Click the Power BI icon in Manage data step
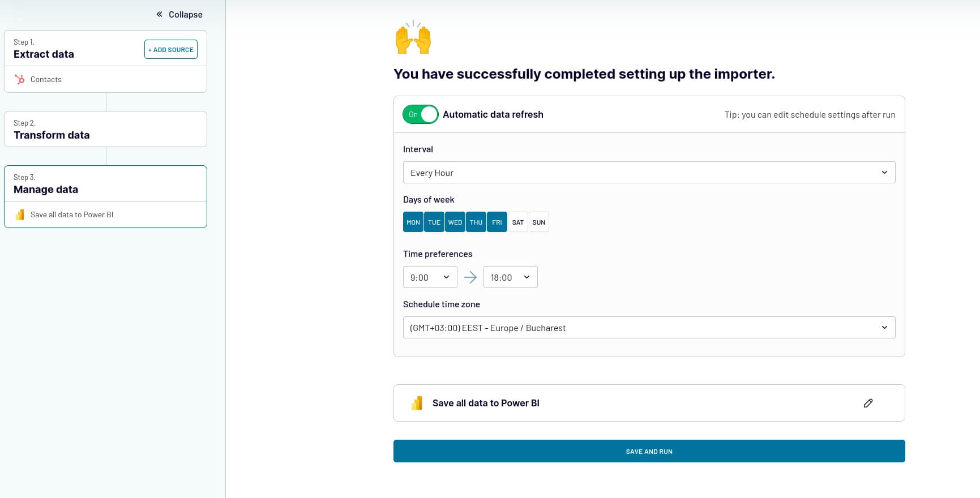 click(x=20, y=214)
